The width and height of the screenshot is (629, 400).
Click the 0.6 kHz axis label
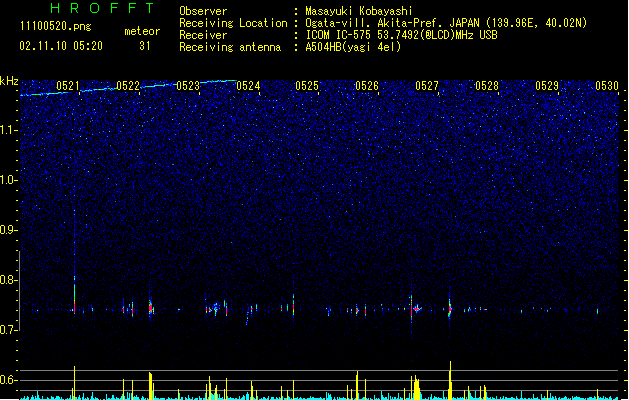(8, 380)
